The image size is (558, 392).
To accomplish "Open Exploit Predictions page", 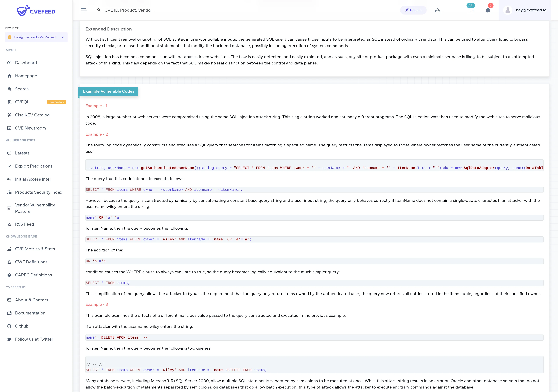I will [x=34, y=166].
